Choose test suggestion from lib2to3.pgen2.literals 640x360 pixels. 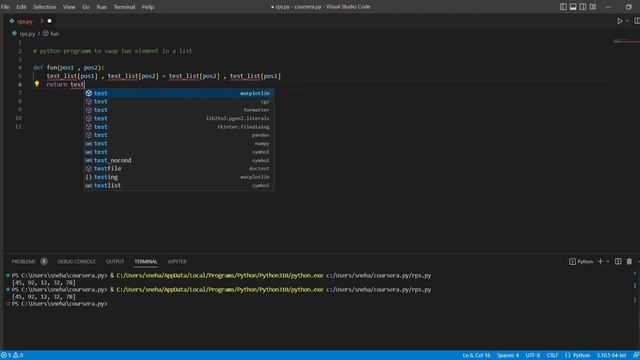coord(179,118)
